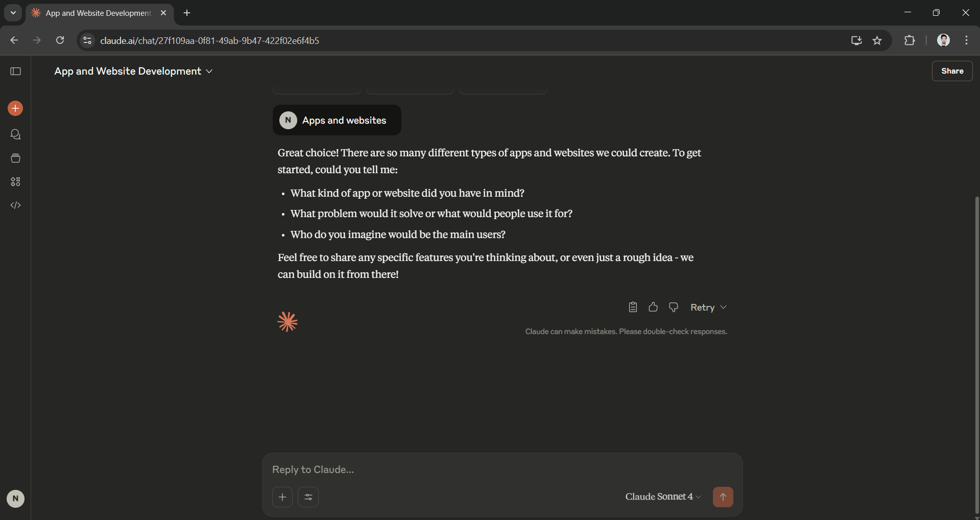The height and width of the screenshot is (520, 980).
Task: Open the Chats icon in sidebar
Action: point(15,134)
